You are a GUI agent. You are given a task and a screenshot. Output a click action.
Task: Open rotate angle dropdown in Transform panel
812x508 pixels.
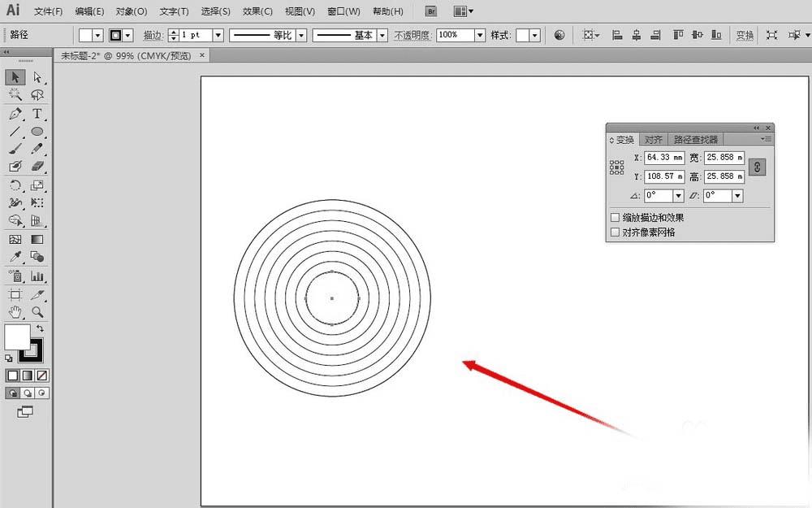tap(678, 195)
